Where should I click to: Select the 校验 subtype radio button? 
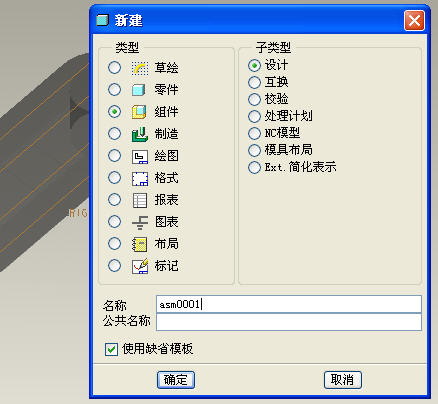[254, 99]
